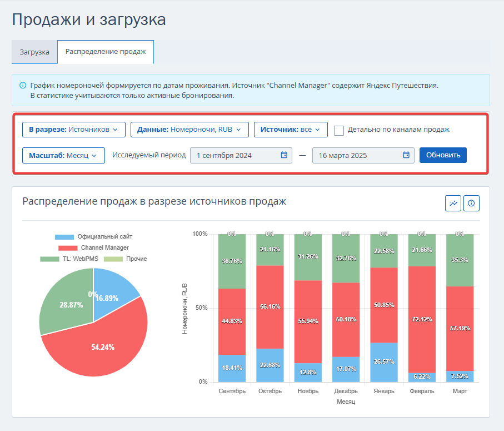The height and width of the screenshot is (431, 504).
Task: Click the 56.16% red segment in Октябрь bar
Action: coord(270,307)
